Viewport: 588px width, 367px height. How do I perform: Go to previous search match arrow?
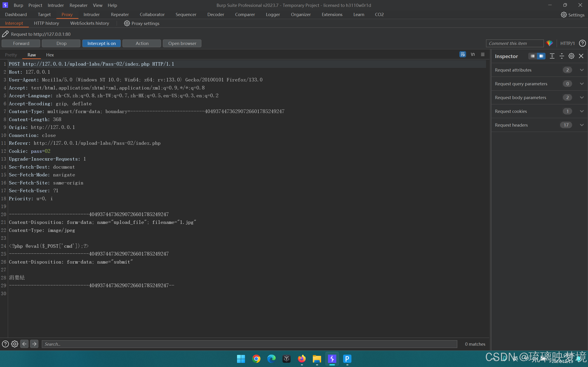point(24,344)
